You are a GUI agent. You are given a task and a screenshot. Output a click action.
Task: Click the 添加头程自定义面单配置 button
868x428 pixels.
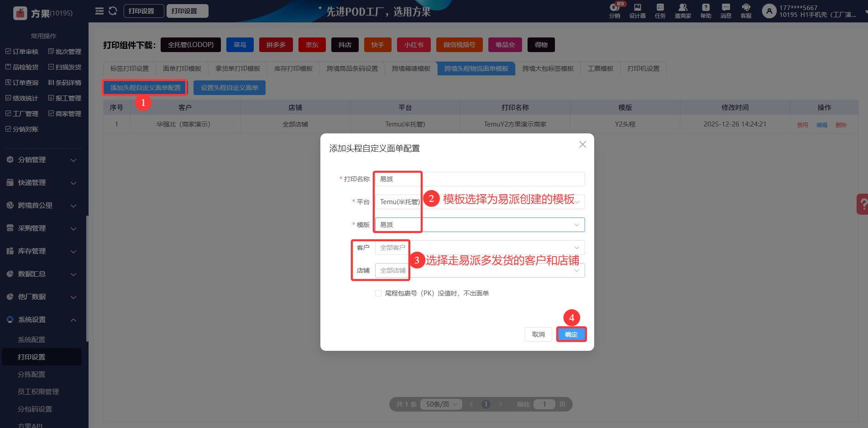[x=145, y=88]
